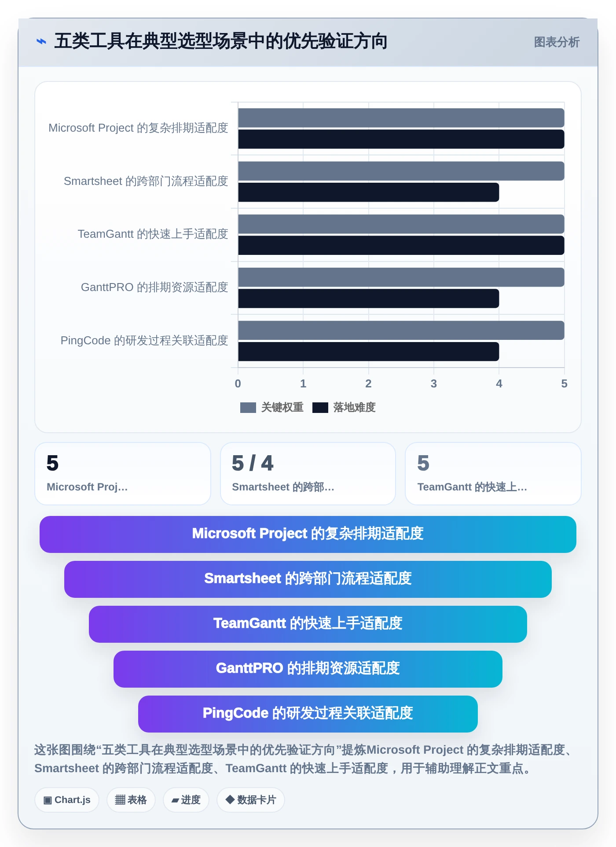Select the Chart.js tag chip
This screenshot has height=847, width=616.
(67, 800)
